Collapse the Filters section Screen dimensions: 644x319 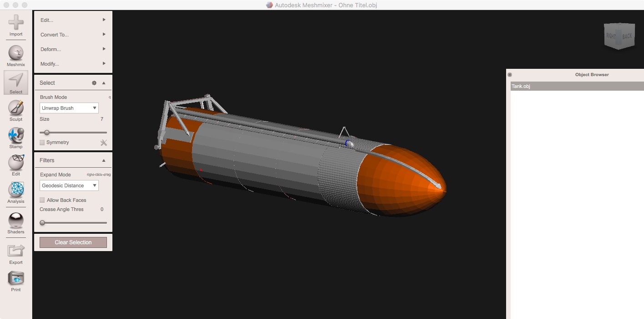coord(104,160)
